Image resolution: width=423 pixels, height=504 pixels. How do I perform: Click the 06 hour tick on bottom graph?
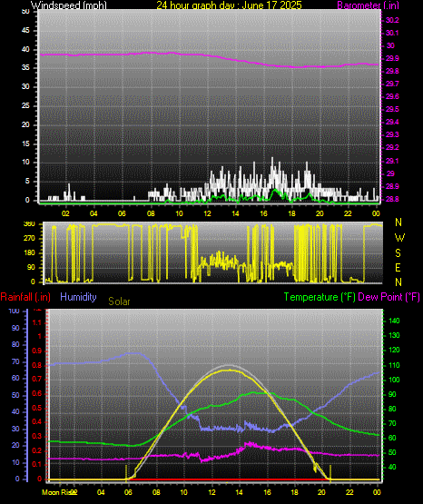tap(128, 492)
